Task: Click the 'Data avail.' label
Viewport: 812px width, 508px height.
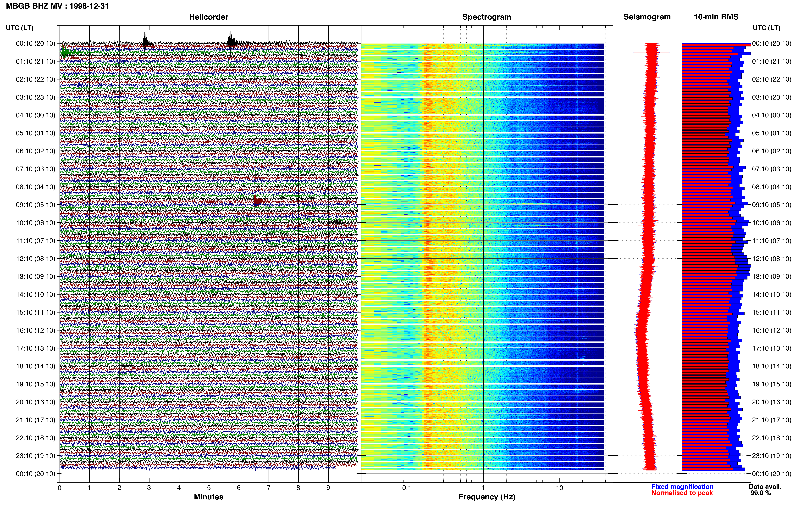Action: pyautogui.click(x=765, y=486)
